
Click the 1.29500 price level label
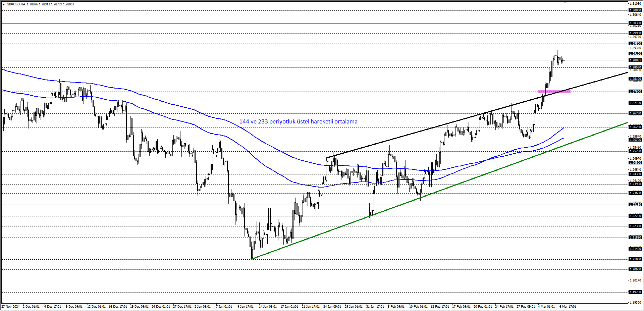tap(635, 44)
